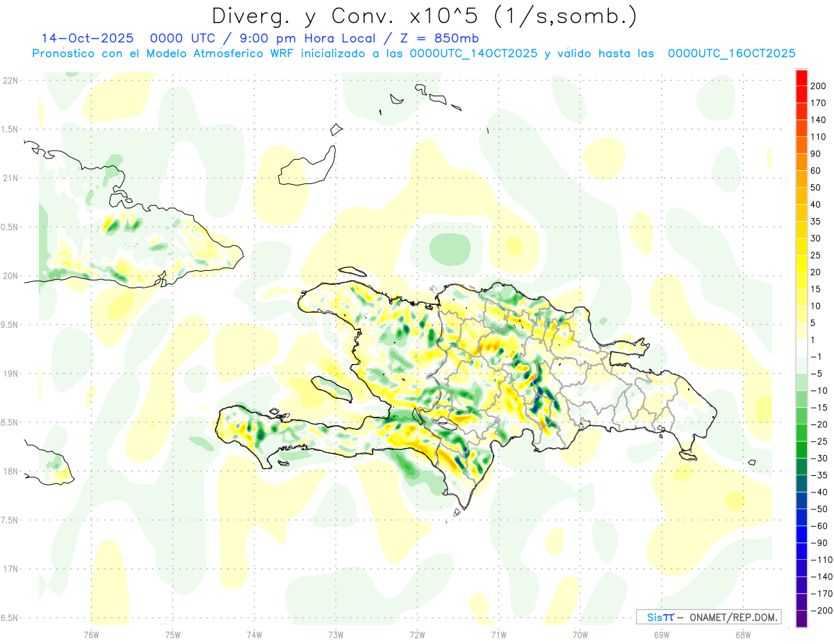The height and width of the screenshot is (644, 834).
Task: Click the 76W longitude label
Action: 91,634
